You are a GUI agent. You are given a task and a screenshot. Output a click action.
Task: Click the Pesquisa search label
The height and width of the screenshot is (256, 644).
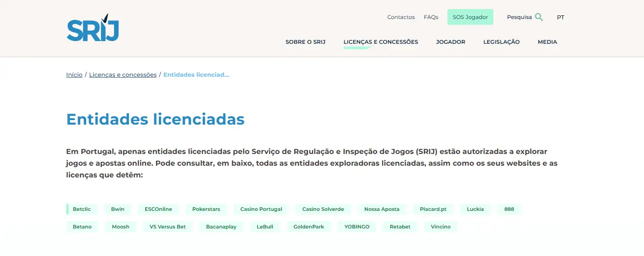click(x=520, y=17)
